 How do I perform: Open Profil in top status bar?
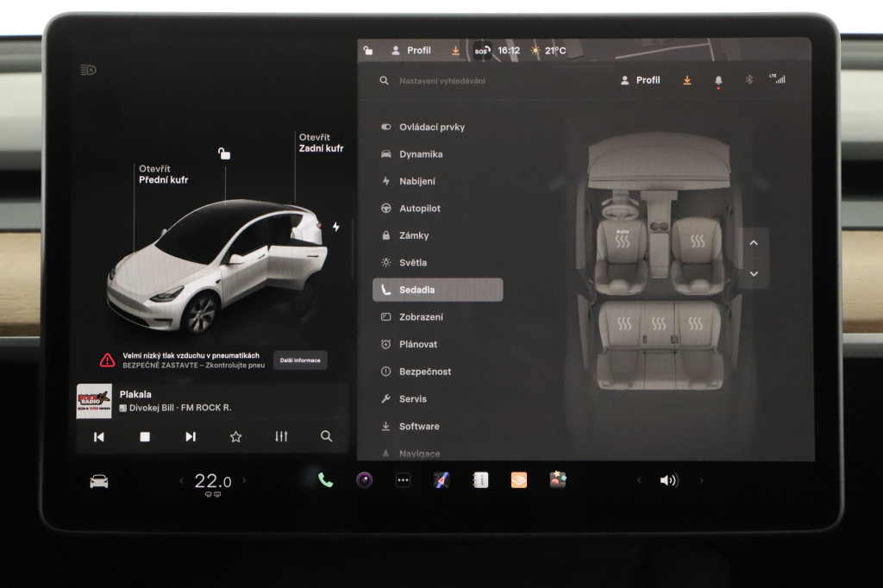411,51
